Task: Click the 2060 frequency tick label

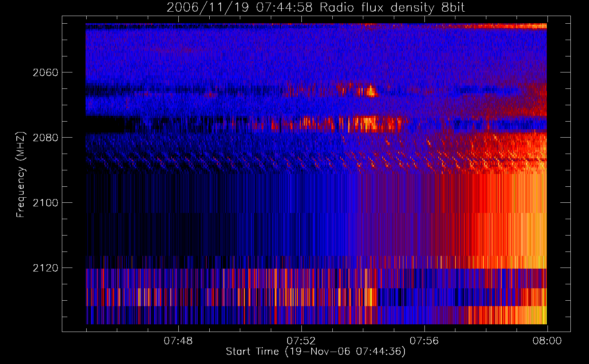Action: 46,72
